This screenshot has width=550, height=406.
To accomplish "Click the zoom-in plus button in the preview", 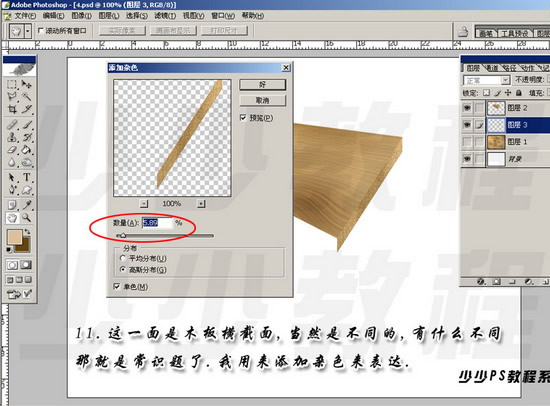I will click(x=201, y=204).
